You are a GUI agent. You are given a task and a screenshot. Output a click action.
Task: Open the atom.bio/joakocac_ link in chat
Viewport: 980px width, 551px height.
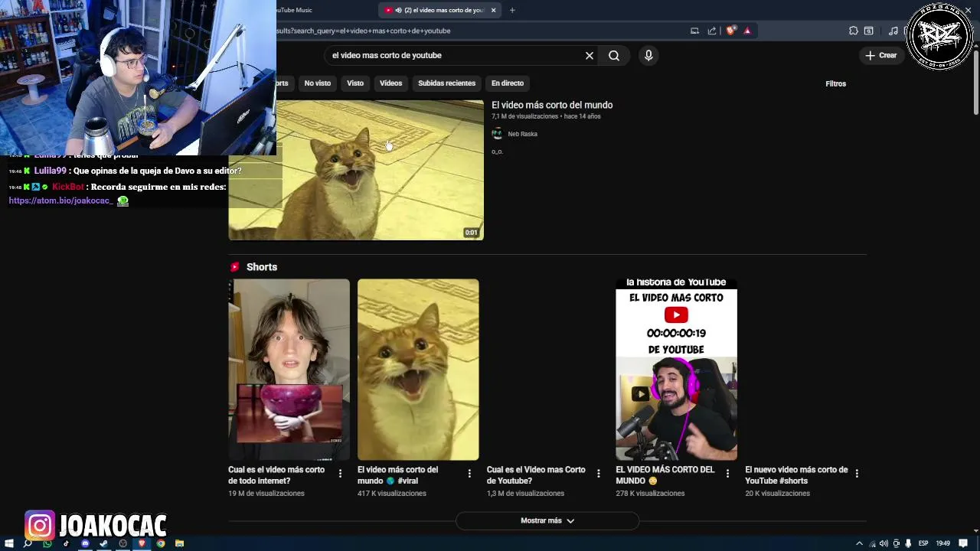pyautogui.click(x=60, y=201)
